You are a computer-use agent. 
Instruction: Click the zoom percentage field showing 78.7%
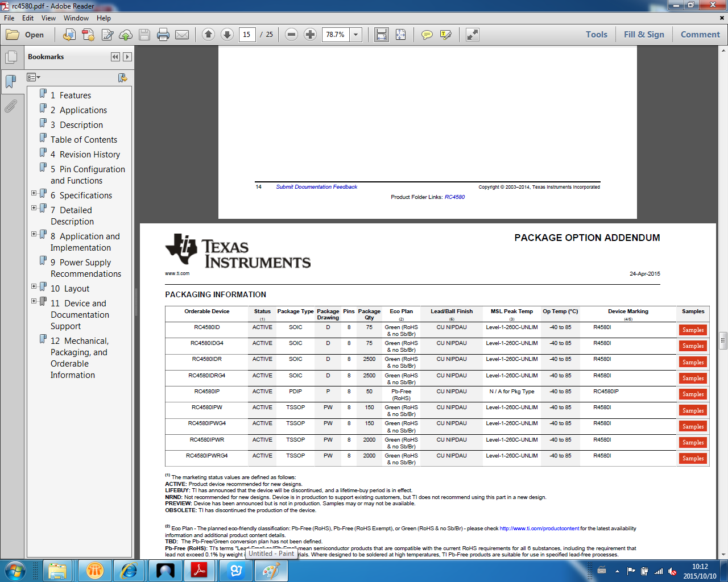(x=336, y=35)
